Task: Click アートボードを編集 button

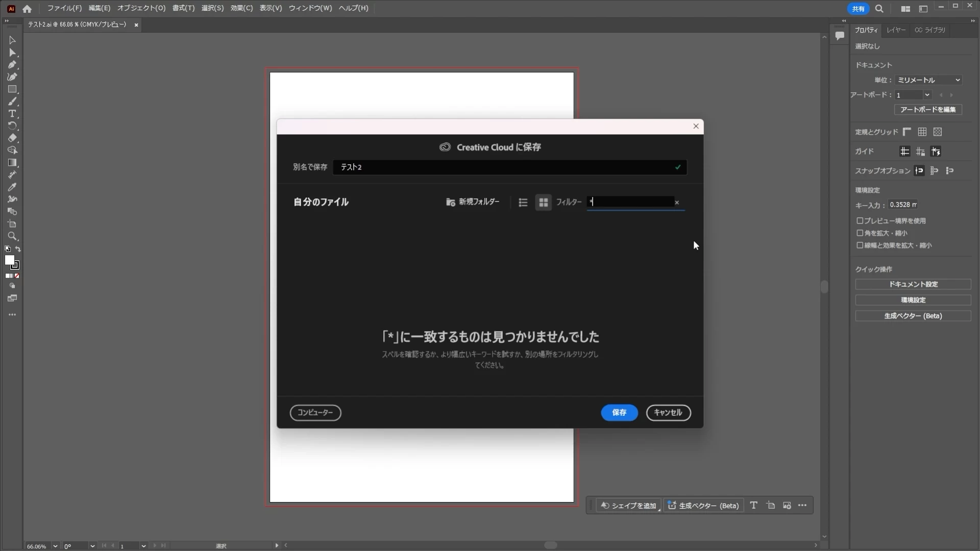Action: pyautogui.click(x=928, y=110)
